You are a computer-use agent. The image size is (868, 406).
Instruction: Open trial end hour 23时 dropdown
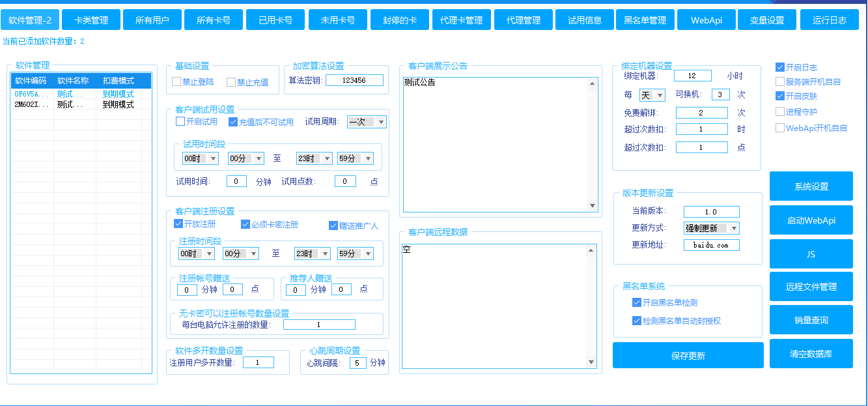(315, 158)
